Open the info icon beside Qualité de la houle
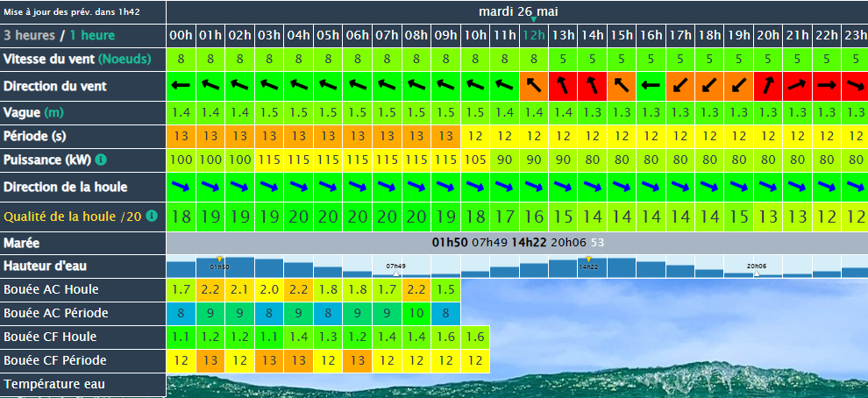The width and height of the screenshot is (868, 398). point(152,216)
